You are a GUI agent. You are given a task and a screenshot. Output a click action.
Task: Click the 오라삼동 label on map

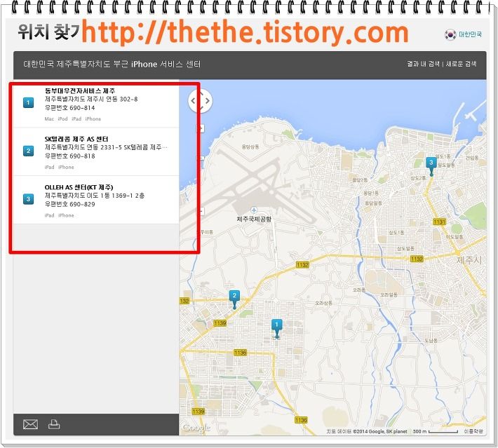point(323,303)
